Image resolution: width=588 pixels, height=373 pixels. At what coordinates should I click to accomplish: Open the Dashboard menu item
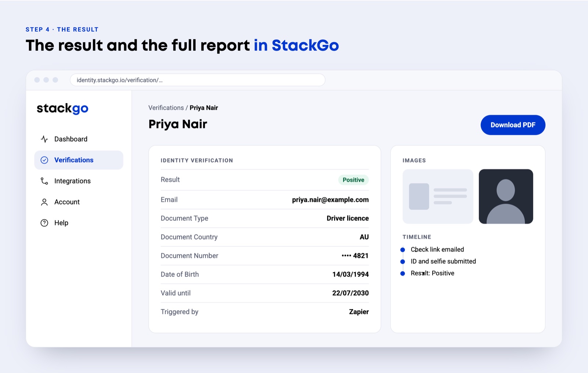(x=79, y=139)
